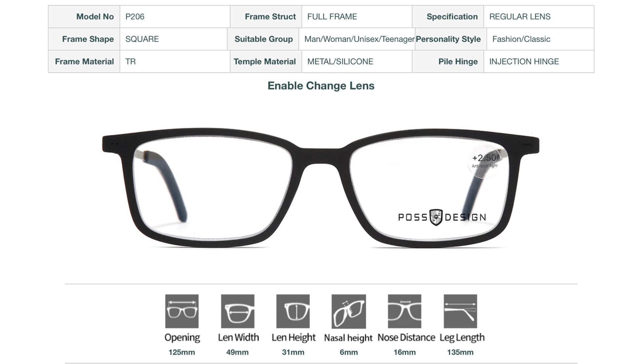The height and width of the screenshot is (364, 643).
Task: Click the Leg Length temple icon
Action: point(460,311)
